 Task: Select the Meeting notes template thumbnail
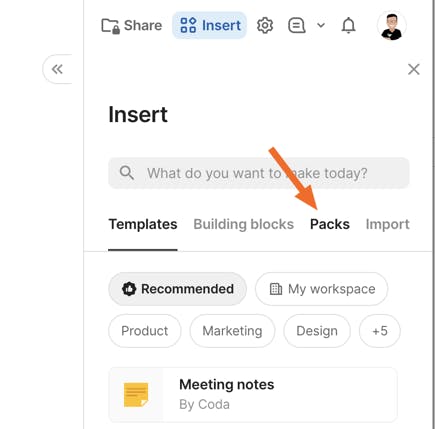(136, 395)
